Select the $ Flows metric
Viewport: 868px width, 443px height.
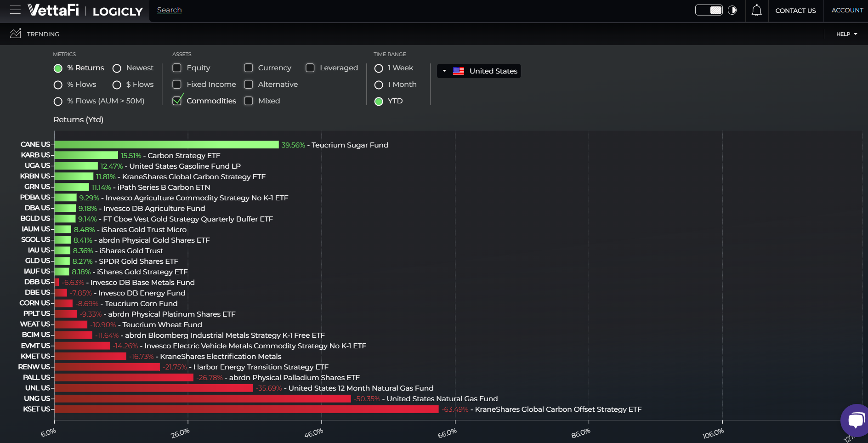(117, 85)
